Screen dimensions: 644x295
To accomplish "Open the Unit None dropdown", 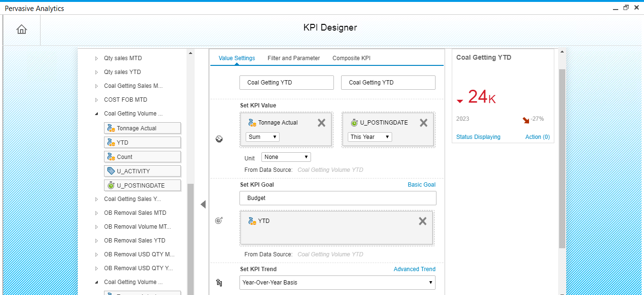I will point(286,157).
